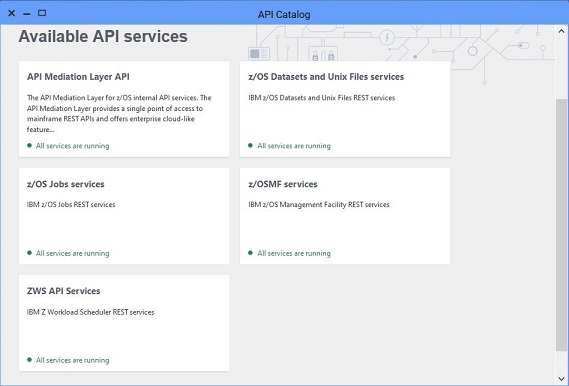Screen dimensions: 569x386
Task: Click the green status dot in API Mediation tile
Action: click(29, 145)
